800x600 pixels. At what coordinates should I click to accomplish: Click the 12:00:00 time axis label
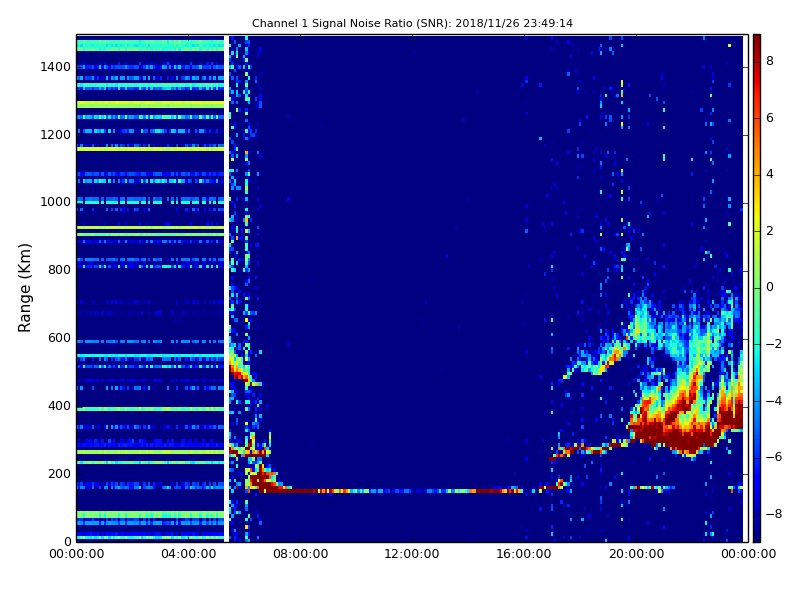(412, 554)
